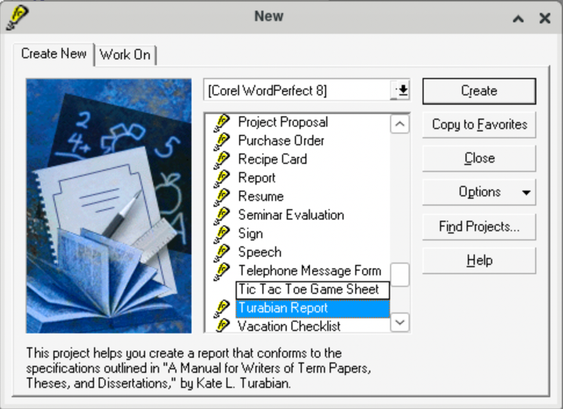Select the Create New tab

[54, 54]
